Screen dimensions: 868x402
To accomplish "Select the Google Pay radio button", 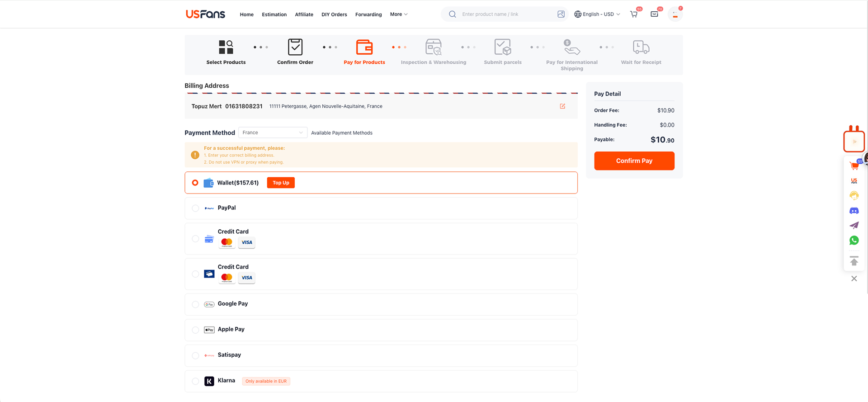I will [x=195, y=304].
